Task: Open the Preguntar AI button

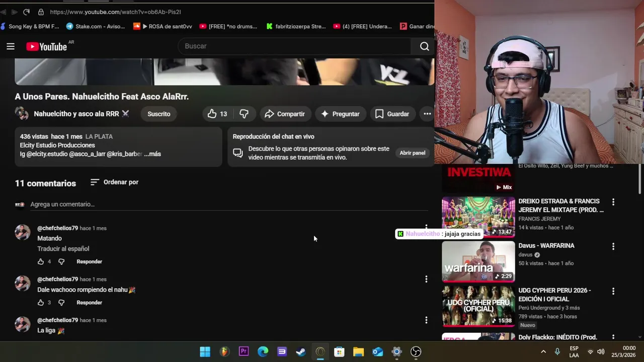Action: tap(341, 114)
